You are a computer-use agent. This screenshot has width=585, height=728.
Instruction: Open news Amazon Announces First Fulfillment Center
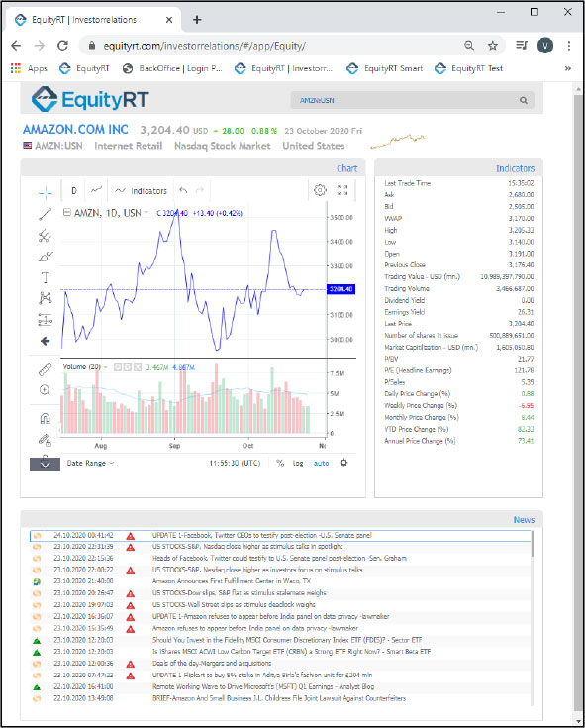pos(232,581)
